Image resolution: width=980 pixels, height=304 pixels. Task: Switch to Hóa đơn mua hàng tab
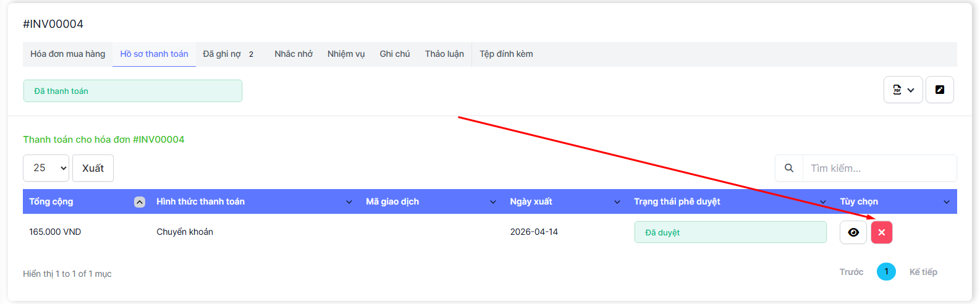point(68,54)
